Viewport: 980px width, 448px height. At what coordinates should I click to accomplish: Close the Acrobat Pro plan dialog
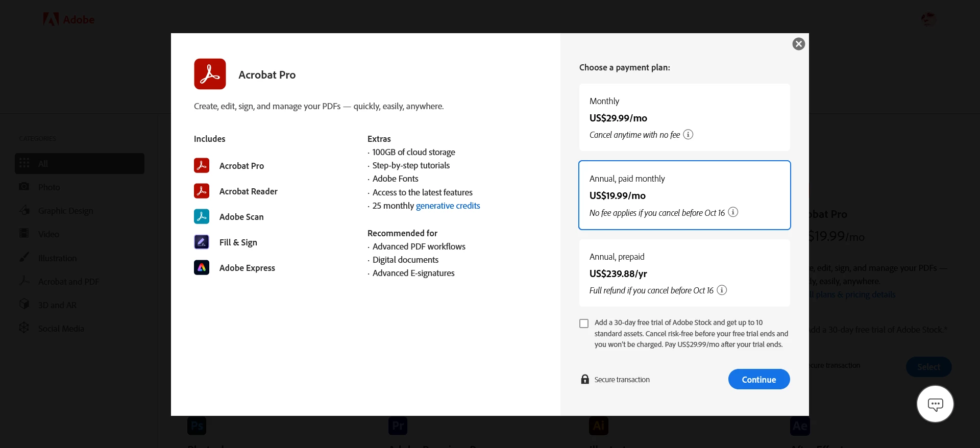[x=799, y=44]
